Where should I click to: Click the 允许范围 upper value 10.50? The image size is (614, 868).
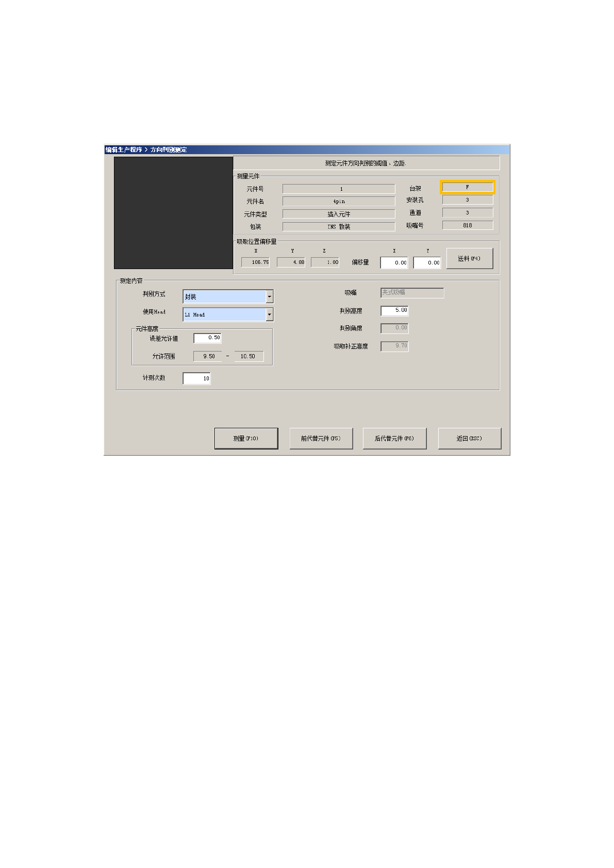click(248, 356)
